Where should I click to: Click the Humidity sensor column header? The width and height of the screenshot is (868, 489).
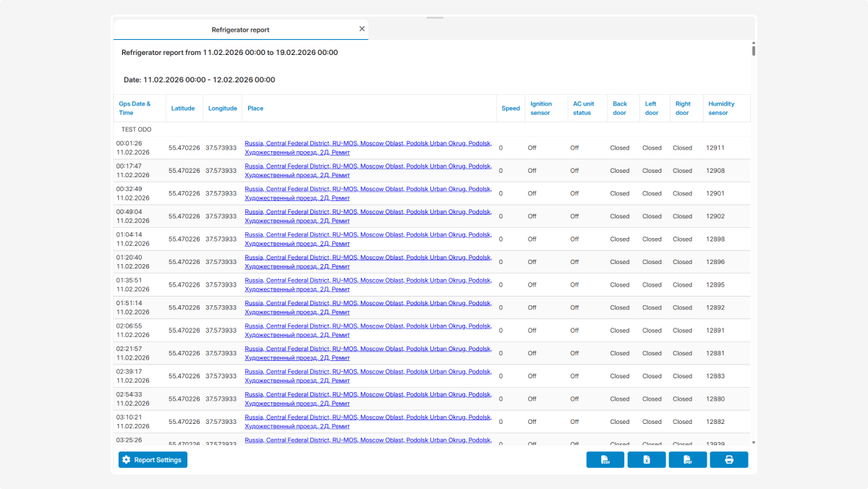pyautogui.click(x=721, y=109)
